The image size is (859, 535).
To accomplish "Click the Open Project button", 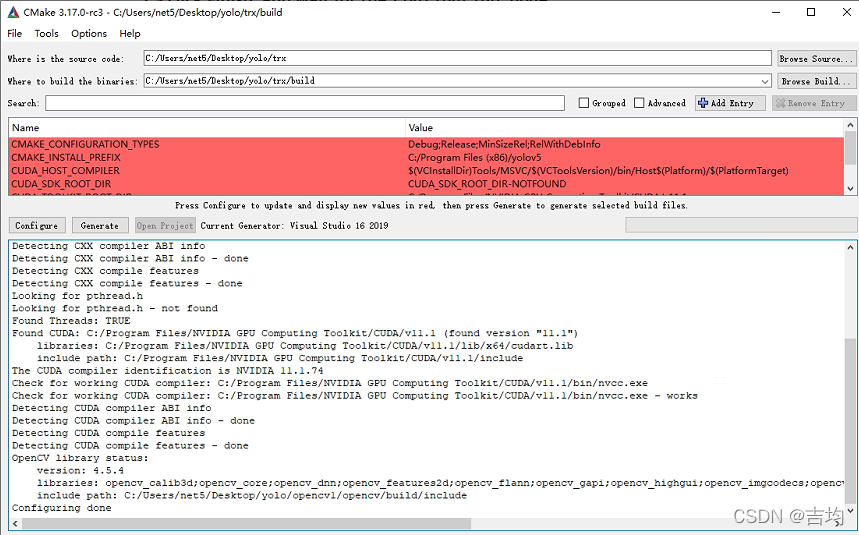I will (165, 226).
